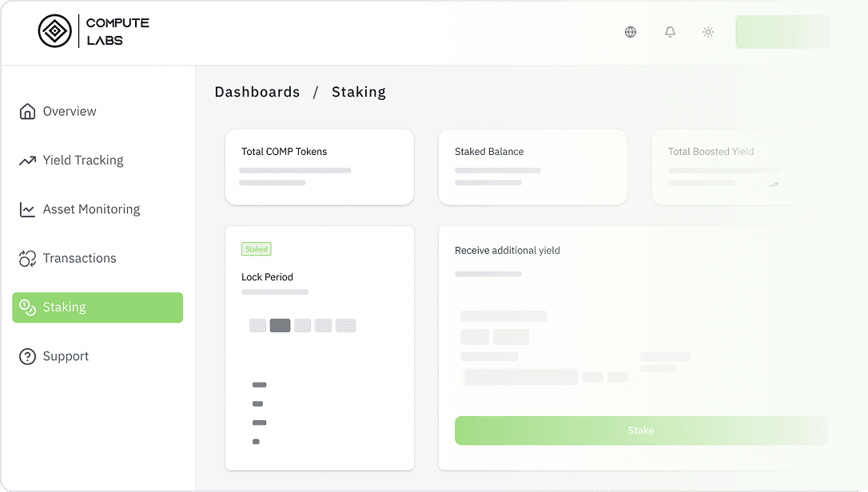Click the Staking breadcrumb

[359, 92]
